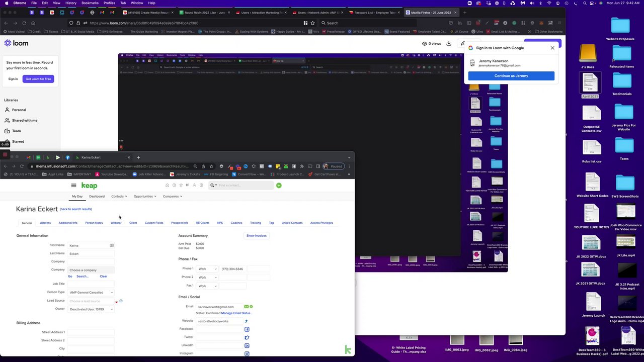Open the Choose a company selector
Image resolution: width=644 pixels, height=362 pixels.
tap(91, 270)
